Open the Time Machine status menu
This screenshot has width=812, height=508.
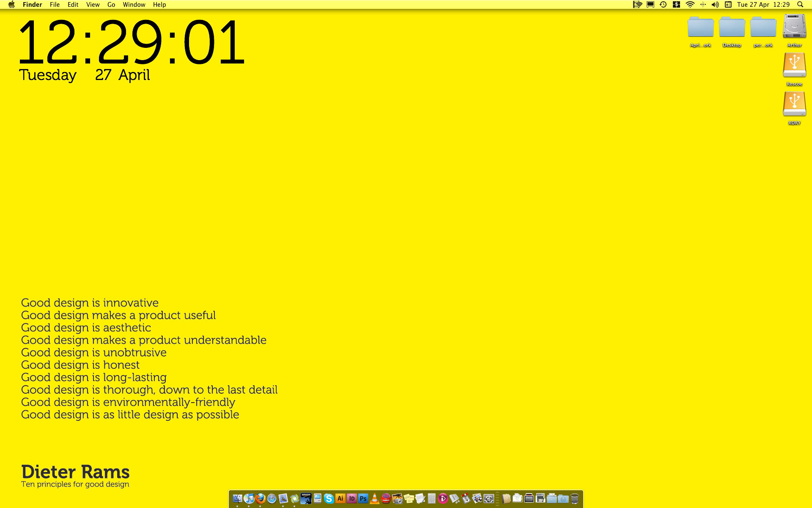[x=663, y=5]
